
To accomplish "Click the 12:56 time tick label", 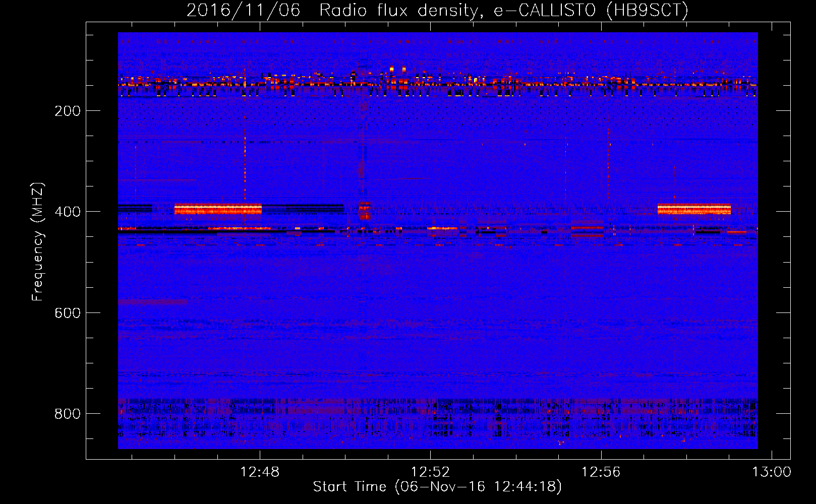I will [x=601, y=472].
